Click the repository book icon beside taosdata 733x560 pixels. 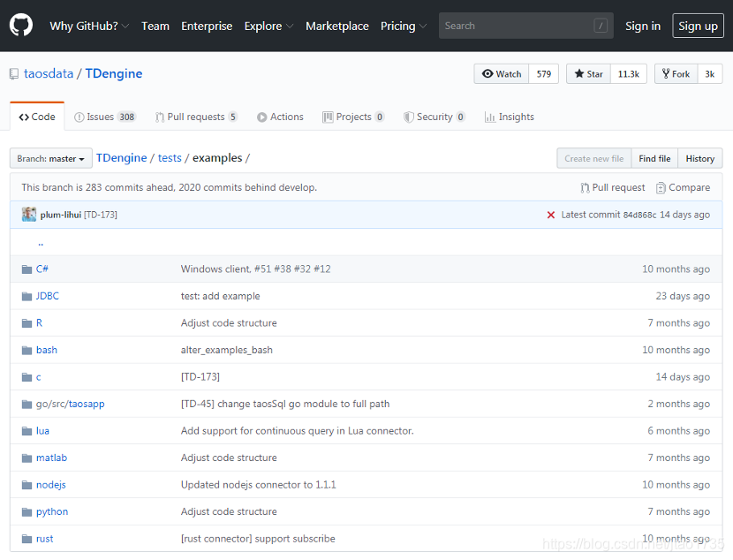coord(14,74)
